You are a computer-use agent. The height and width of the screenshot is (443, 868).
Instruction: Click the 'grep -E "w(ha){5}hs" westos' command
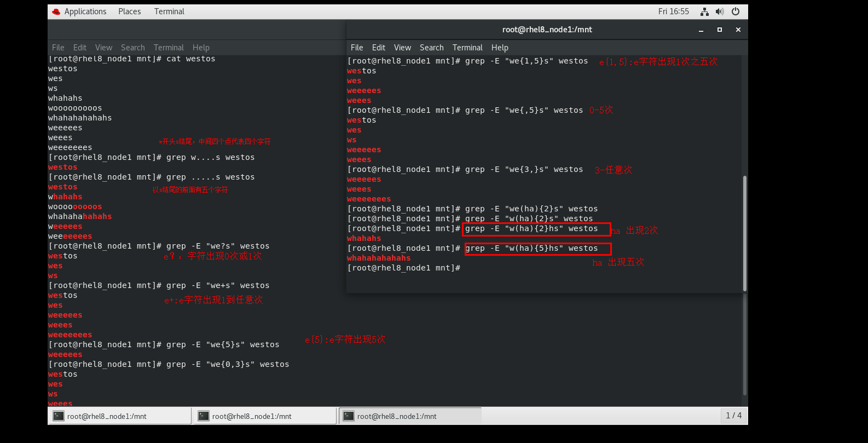point(531,248)
